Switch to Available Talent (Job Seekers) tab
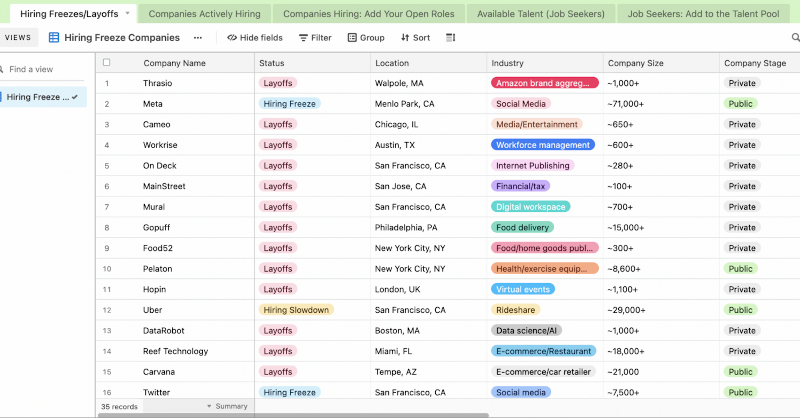The width and height of the screenshot is (800, 418). pyautogui.click(x=541, y=14)
